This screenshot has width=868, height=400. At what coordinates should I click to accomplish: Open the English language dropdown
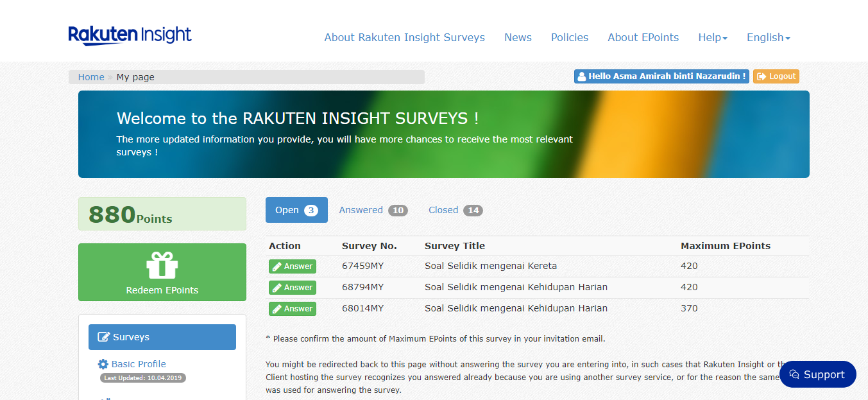[x=769, y=37]
